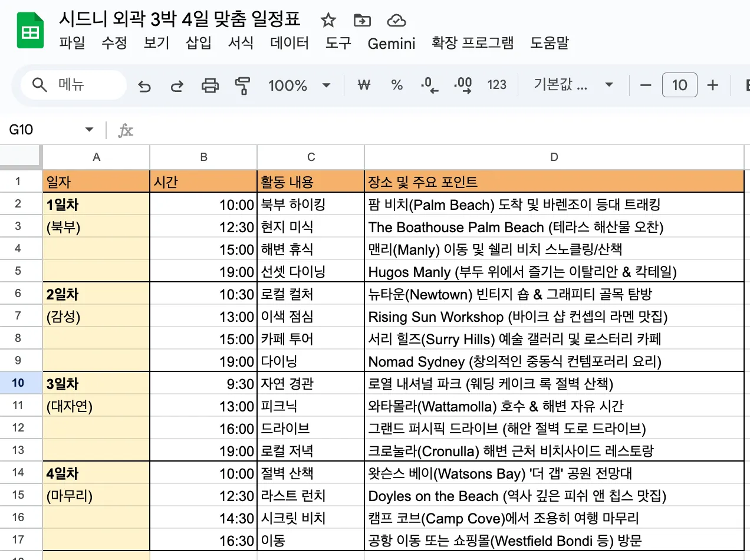The width and height of the screenshot is (750, 560).
Task: Click the Google Sheets home icon
Action: point(29,32)
